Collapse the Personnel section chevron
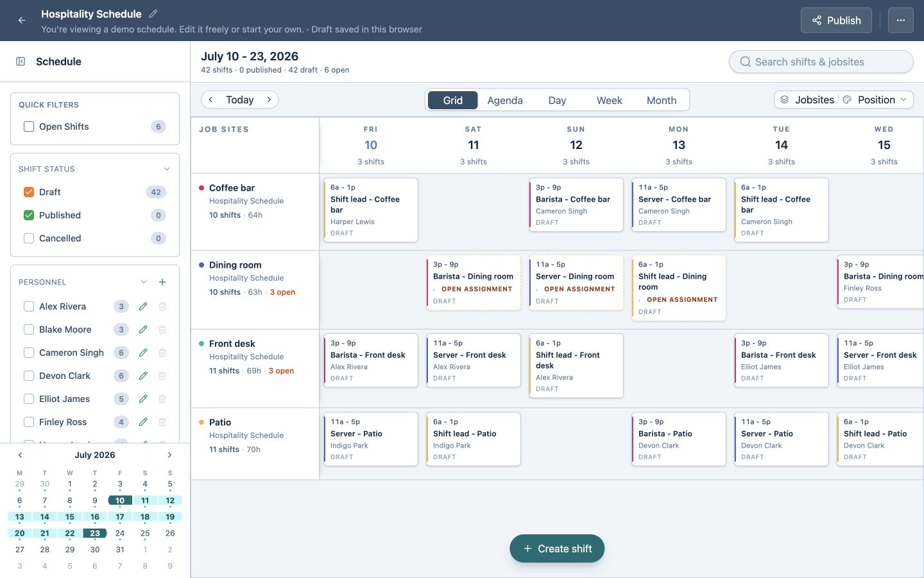 (x=144, y=282)
